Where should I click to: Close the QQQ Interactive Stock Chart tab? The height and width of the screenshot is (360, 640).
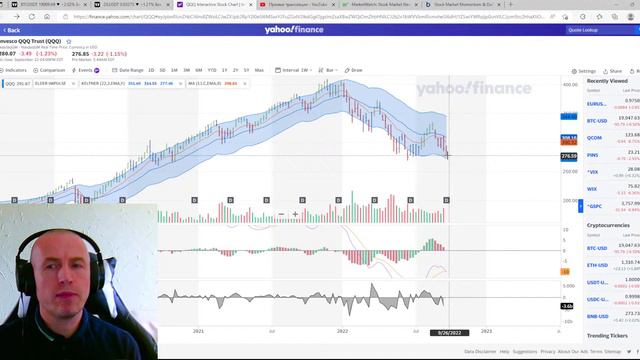click(x=251, y=4)
